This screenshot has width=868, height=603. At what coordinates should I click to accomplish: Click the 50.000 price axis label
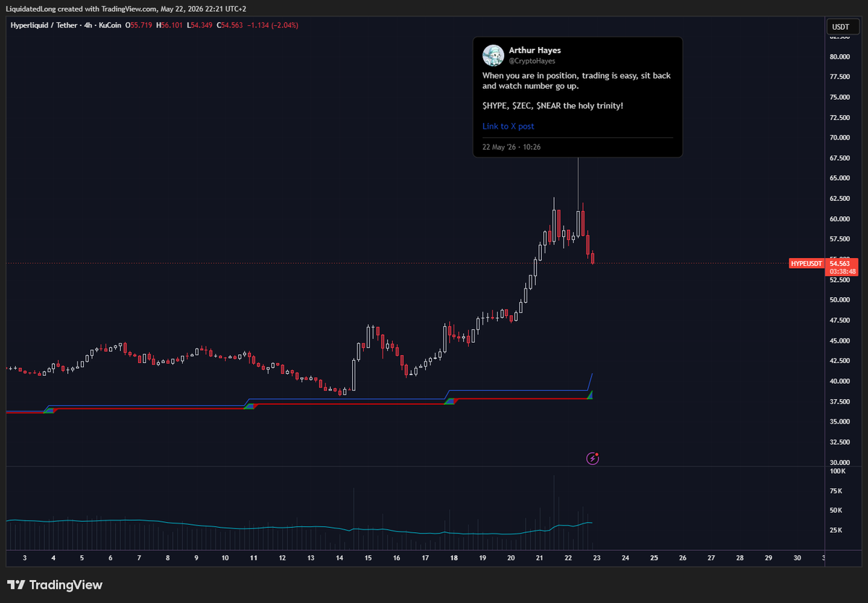tap(839, 300)
